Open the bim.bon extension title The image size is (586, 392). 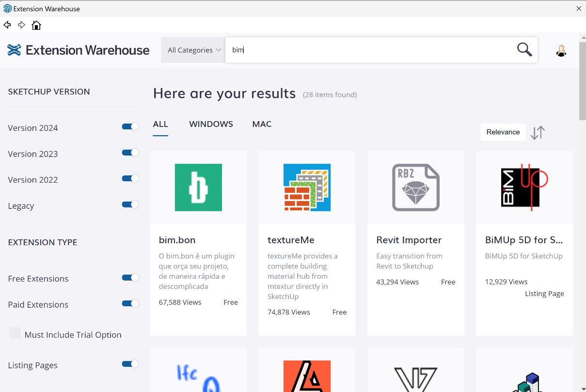(x=177, y=240)
